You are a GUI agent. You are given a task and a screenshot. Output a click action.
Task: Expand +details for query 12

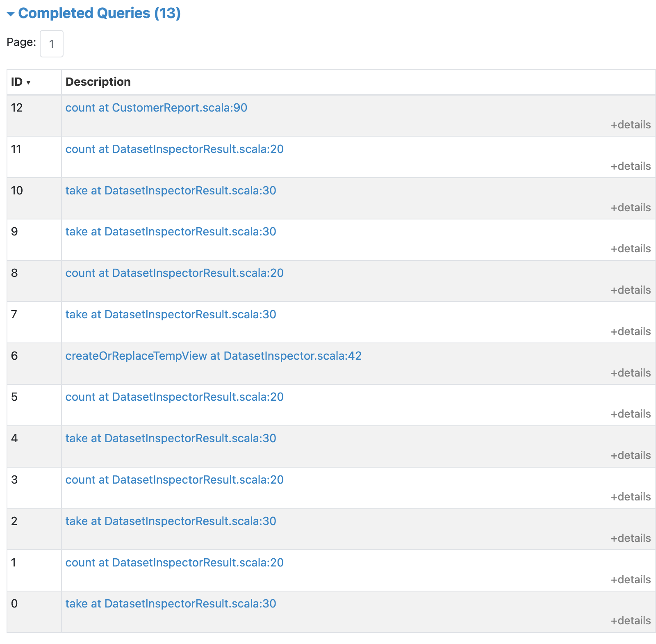631,125
